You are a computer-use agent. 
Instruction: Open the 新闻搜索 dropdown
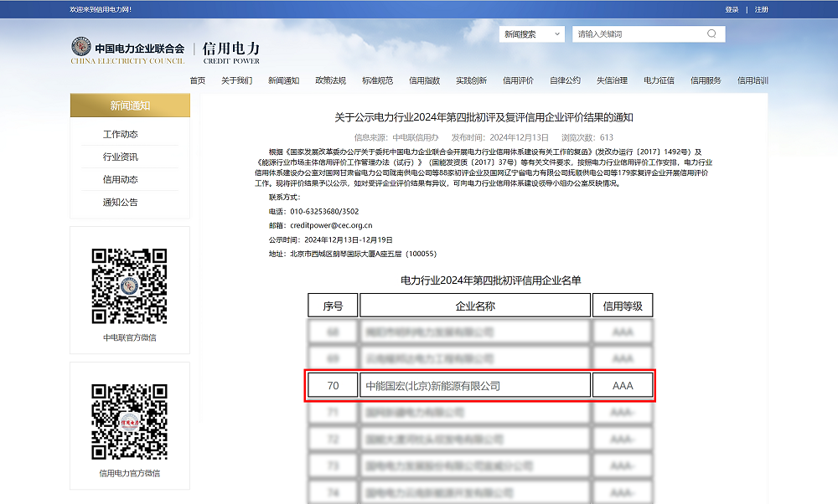click(x=532, y=34)
